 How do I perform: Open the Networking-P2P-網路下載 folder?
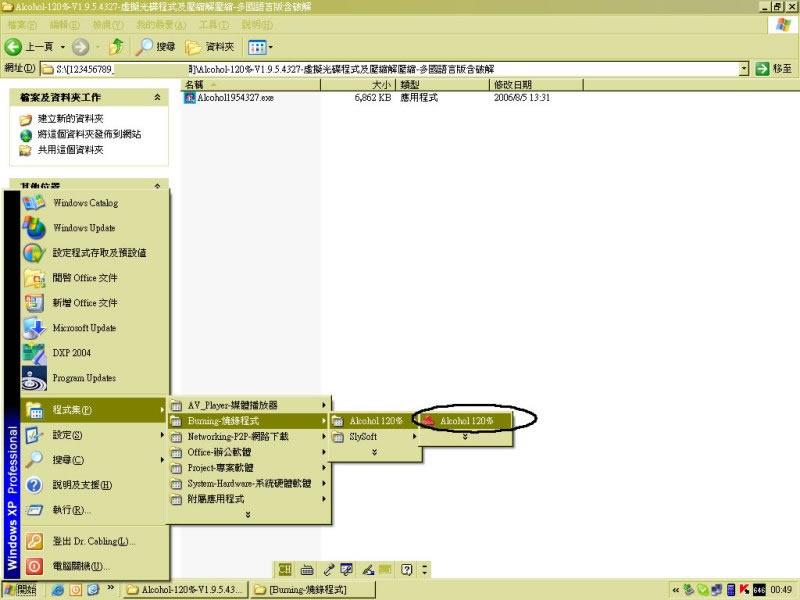coord(248,437)
